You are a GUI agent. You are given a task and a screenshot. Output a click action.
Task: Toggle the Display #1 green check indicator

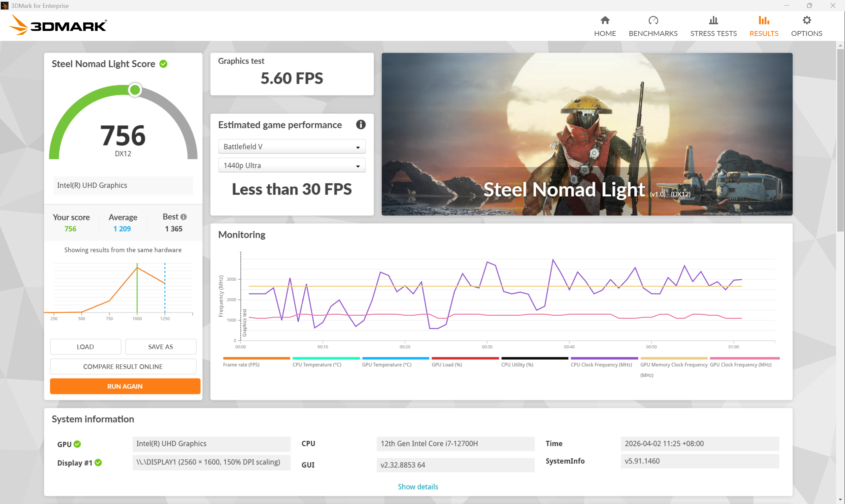pos(98,462)
